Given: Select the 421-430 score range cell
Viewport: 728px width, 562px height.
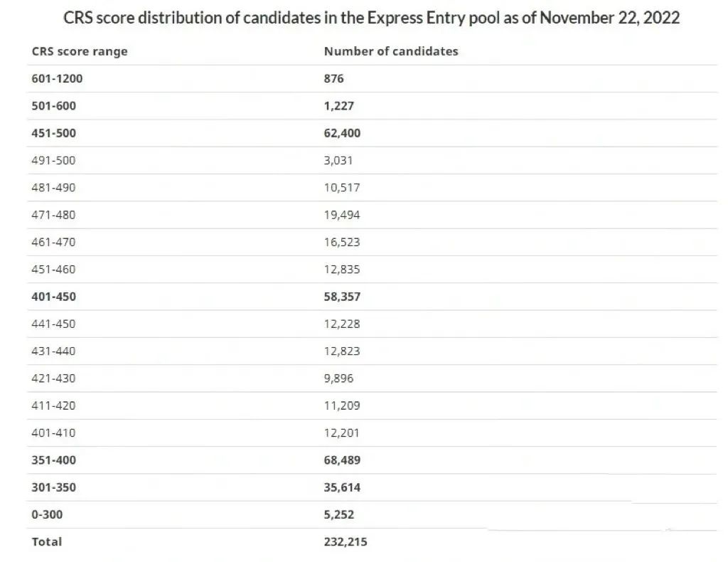Looking at the screenshot, I should point(53,378).
